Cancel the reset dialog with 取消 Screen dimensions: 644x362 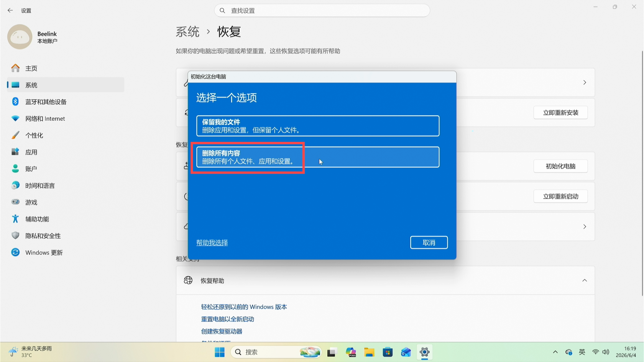(x=429, y=242)
